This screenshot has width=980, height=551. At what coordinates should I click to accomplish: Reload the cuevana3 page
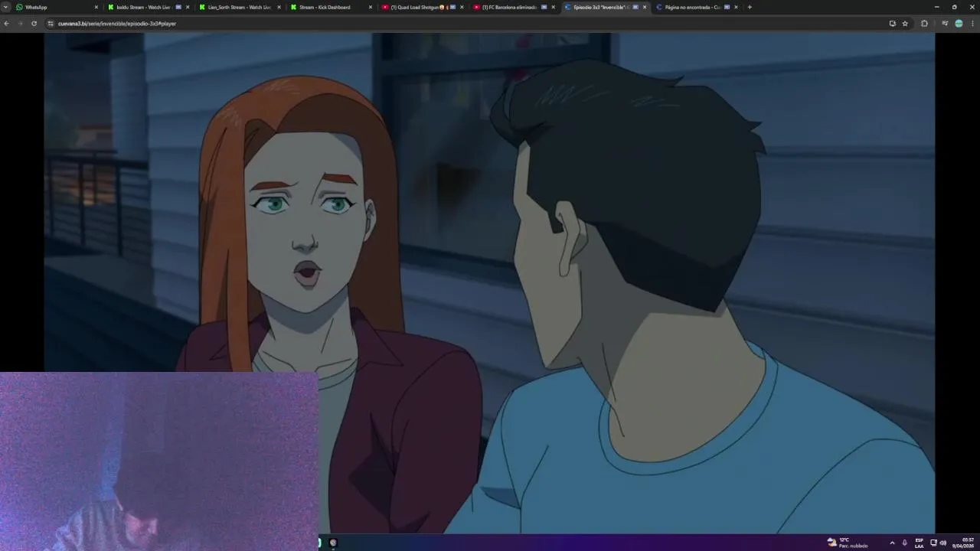pos(34,24)
